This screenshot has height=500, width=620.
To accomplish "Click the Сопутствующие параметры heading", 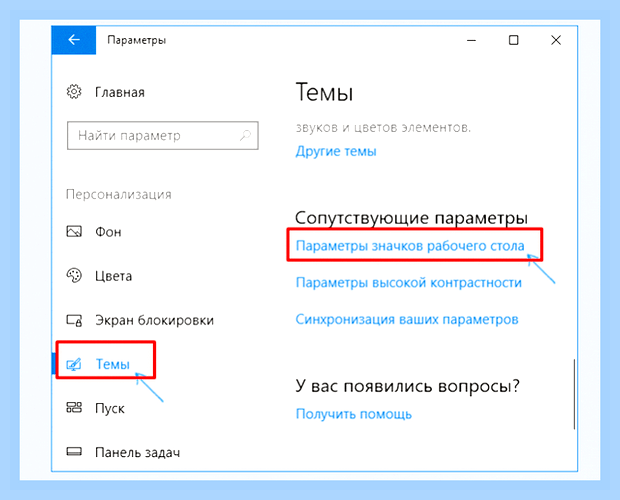I will [x=411, y=218].
